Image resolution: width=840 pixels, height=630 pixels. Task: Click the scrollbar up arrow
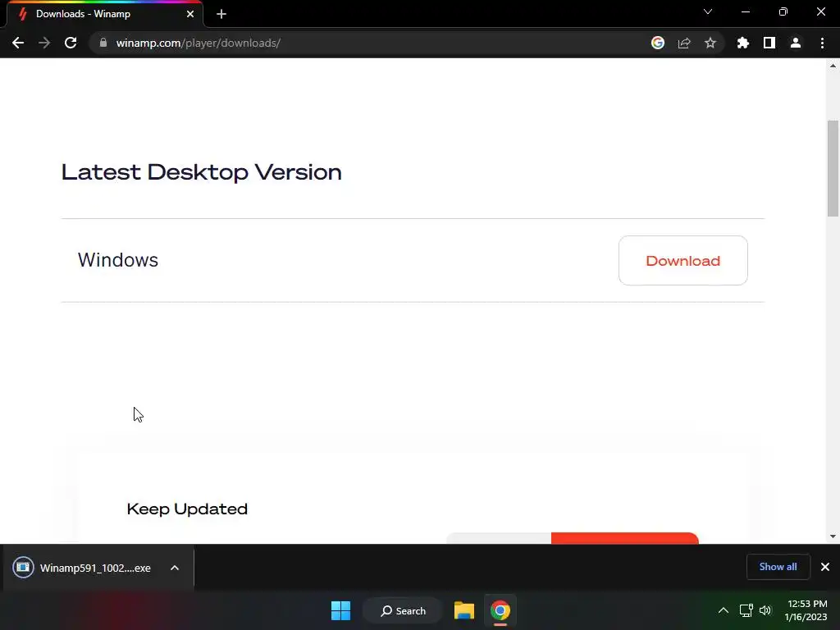[x=833, y=66]
